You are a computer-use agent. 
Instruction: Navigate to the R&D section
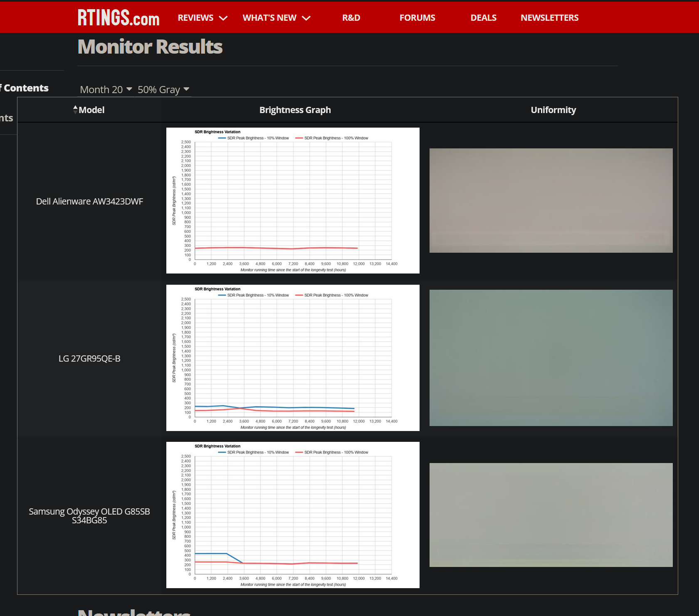[x=351, y=17]
